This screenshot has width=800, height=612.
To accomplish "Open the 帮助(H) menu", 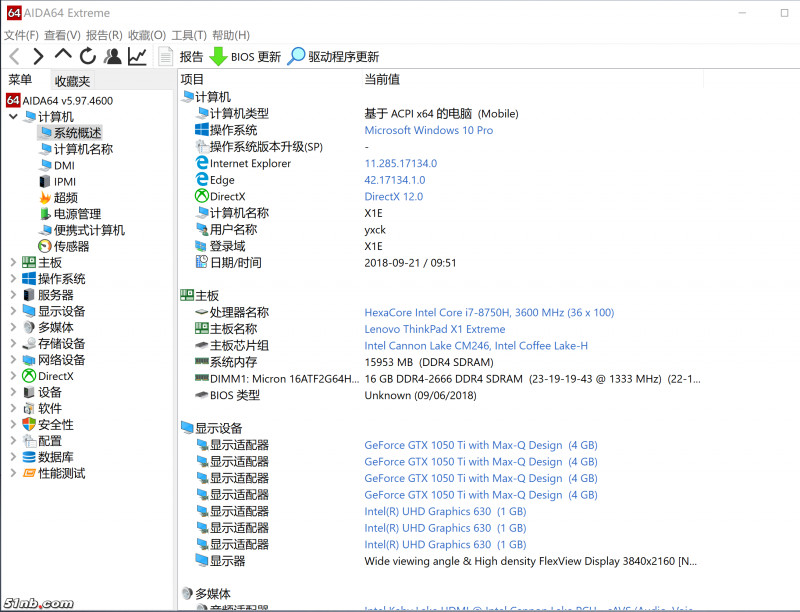I will tap(231, 35).
